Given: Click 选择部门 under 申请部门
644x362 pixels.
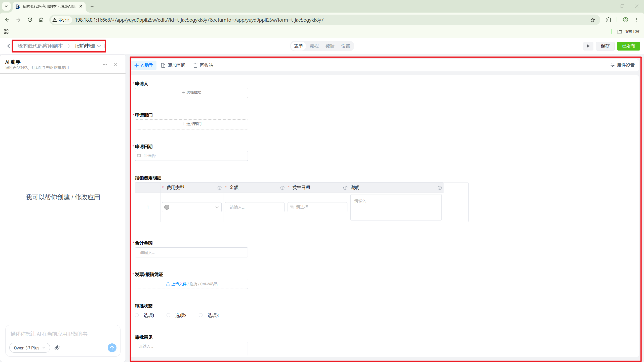Looking at the screenshot, I should point(191,124).
